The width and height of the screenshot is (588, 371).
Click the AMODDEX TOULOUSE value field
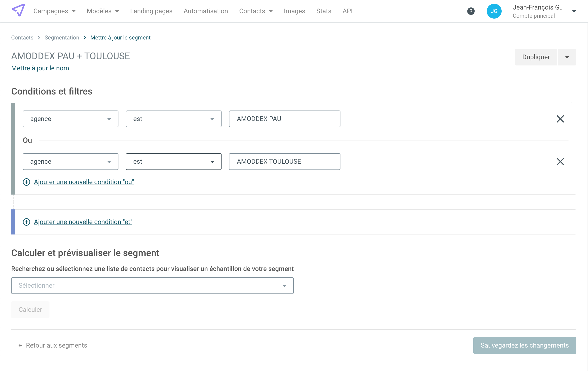pos(284,162)
